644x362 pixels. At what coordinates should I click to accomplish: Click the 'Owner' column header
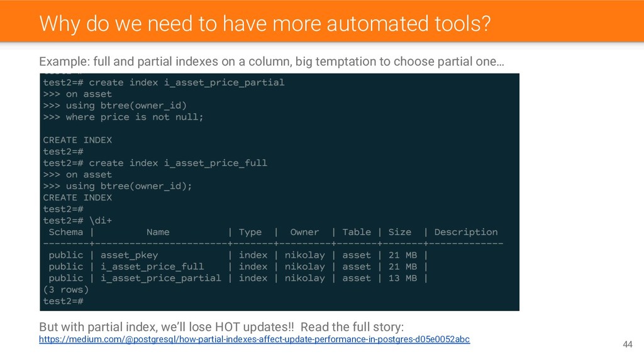pos(304,232)
